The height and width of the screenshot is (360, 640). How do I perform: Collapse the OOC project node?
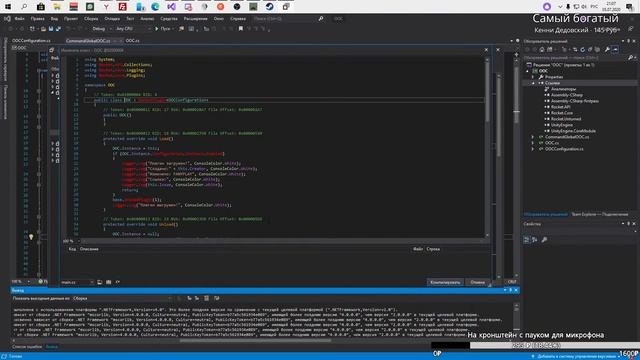(x=527, y=71)
